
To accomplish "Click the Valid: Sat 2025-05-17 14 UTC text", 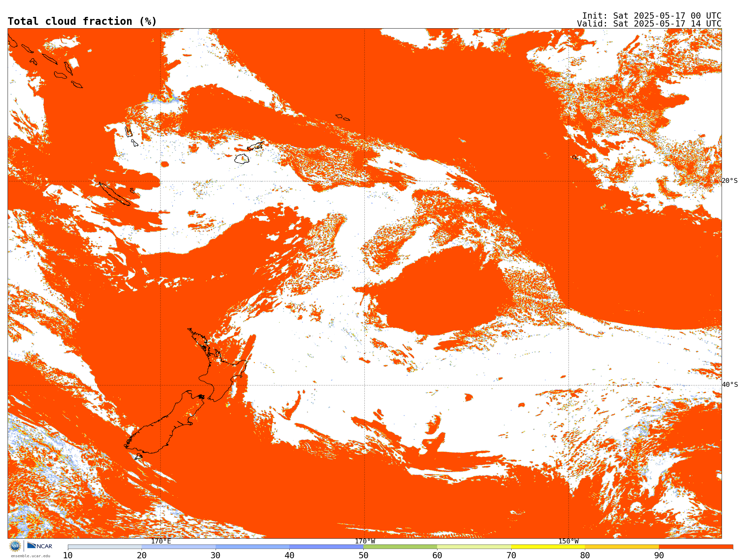I will click(x=649, y=24).
